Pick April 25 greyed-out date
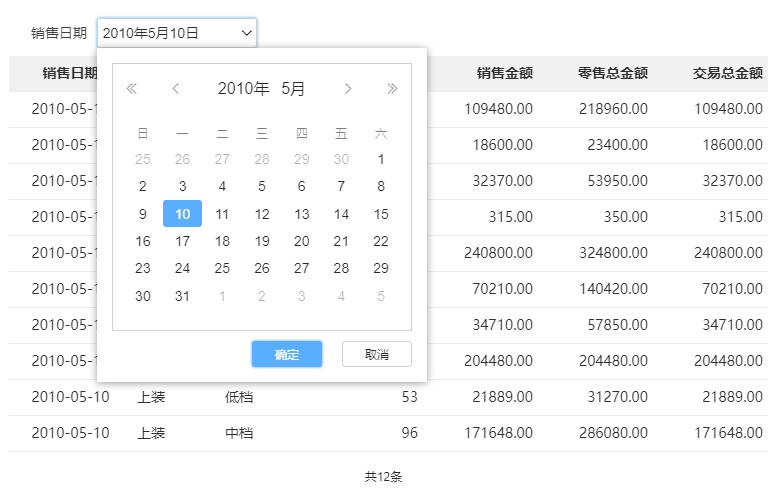This screenshot has height=497, width=780. tap(143, 159)
